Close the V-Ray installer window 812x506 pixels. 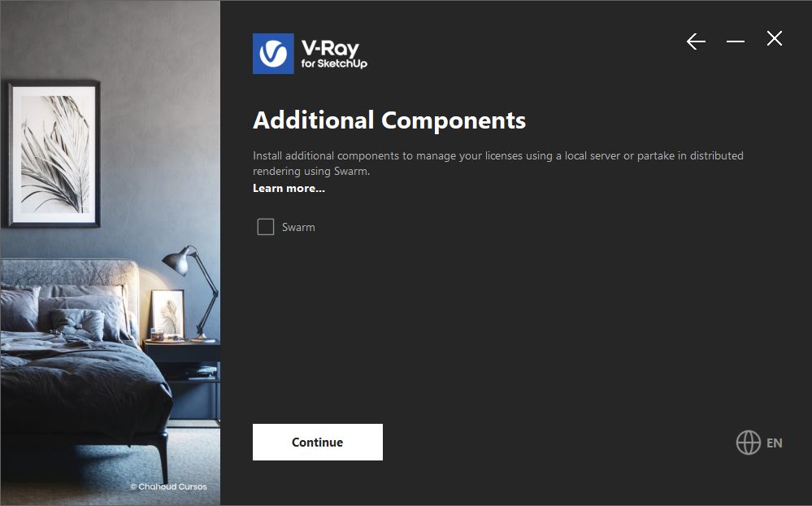coord(775,38)
